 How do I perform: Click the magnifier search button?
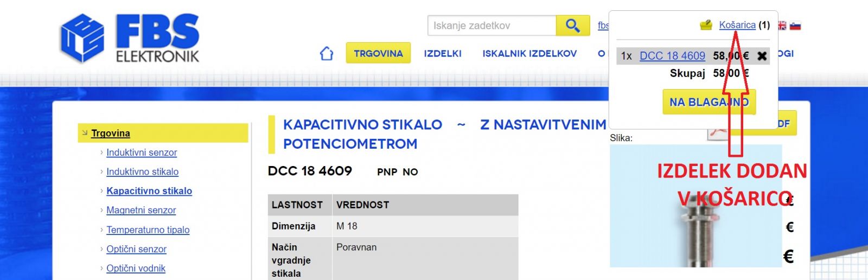point(572,26)
